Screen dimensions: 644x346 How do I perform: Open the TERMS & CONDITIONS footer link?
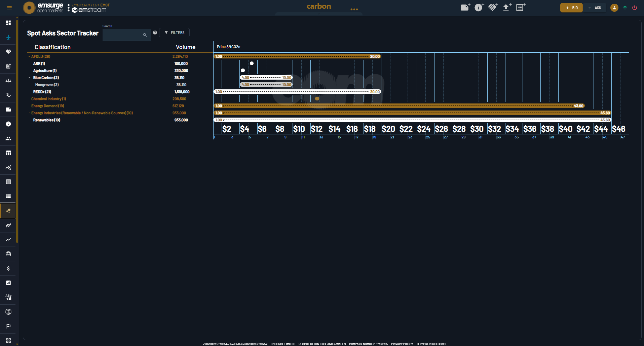[431, 344]
